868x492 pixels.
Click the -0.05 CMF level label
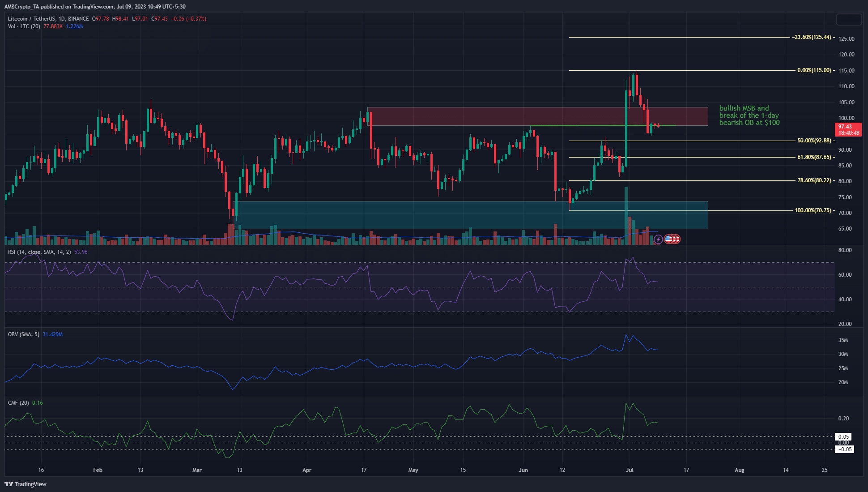click(844, 449)
